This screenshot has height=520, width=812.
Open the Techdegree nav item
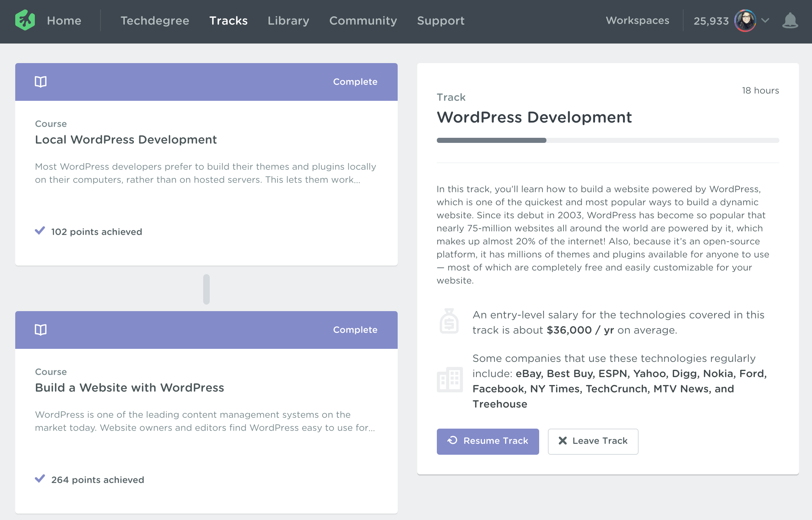coord(155,21)
